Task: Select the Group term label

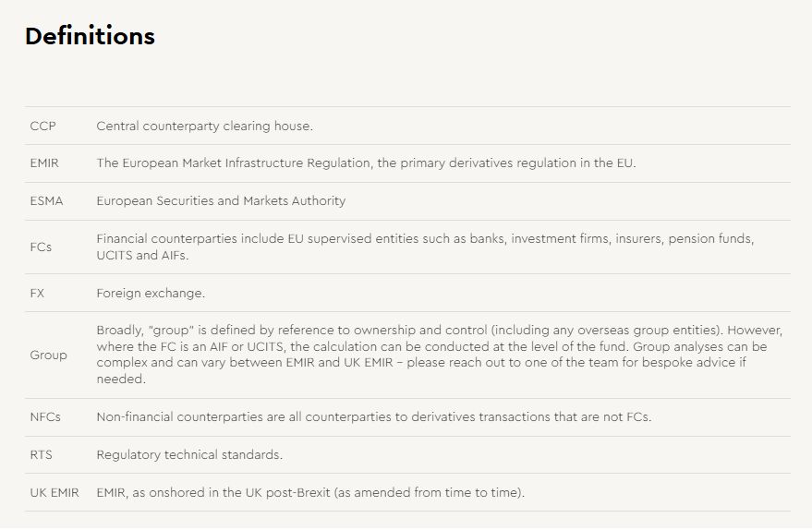Action: coord(48,355)
